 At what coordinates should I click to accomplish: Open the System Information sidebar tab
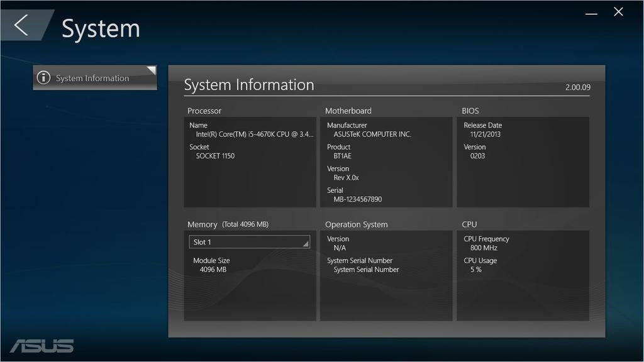coord(95,77)
